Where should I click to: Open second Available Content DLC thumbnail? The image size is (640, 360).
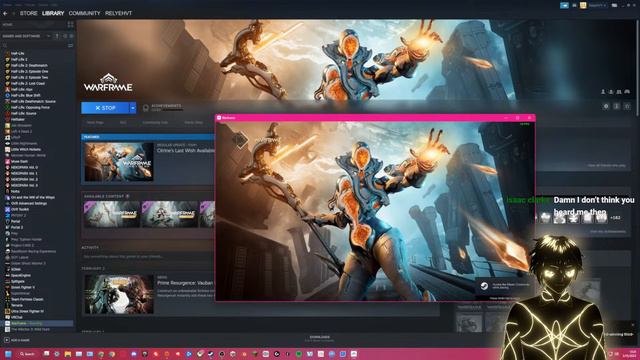169,214
